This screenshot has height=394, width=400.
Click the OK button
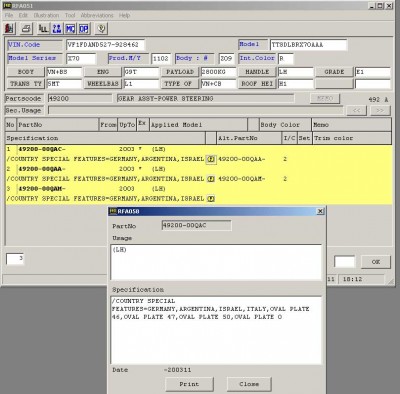376,262
